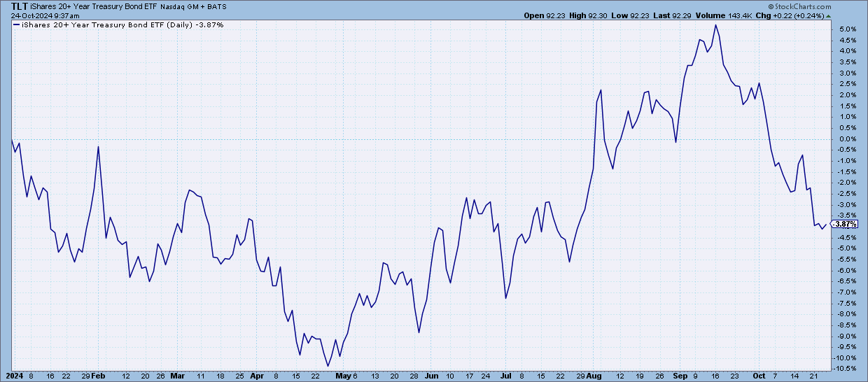
Task: Click the Apr label on the x-axis
Action: tap(258, 375)
